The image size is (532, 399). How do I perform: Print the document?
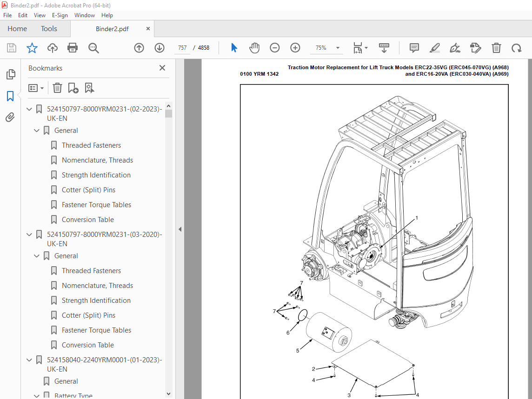[73, 48]
